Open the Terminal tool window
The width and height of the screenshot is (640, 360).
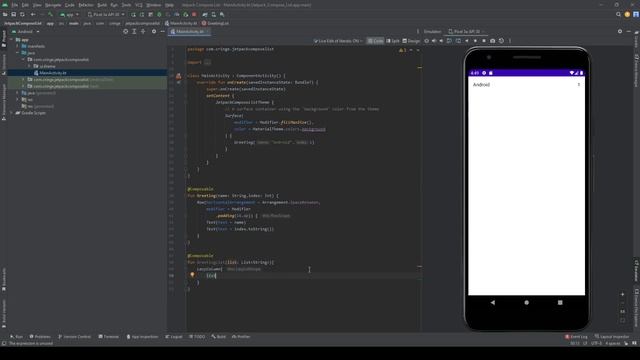point(109,337)
